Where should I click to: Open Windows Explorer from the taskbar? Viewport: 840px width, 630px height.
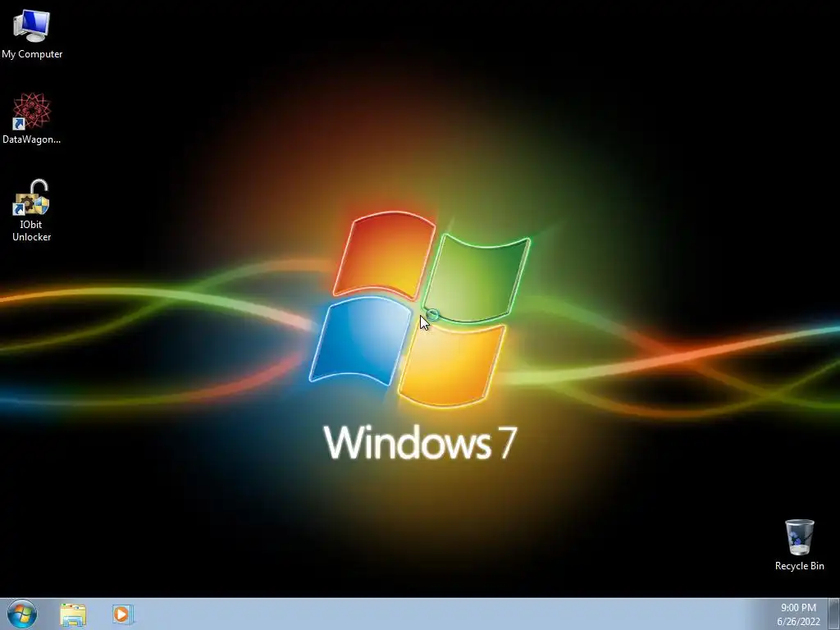point(73,615)
